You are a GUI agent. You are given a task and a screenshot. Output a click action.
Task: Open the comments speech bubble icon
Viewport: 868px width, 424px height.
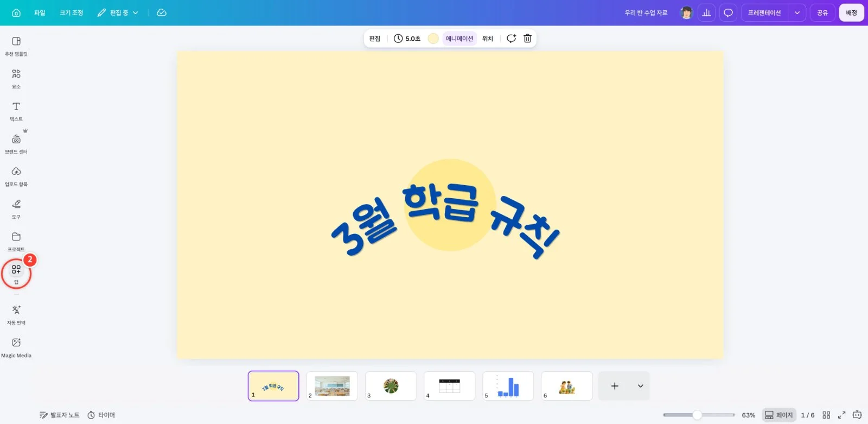tap(728, 12)
